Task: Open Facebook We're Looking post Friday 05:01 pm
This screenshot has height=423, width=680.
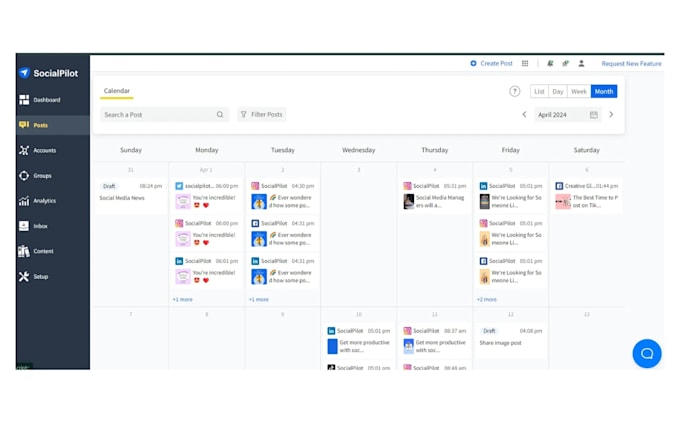Action: pyautogui.click(x=511, y=271)
